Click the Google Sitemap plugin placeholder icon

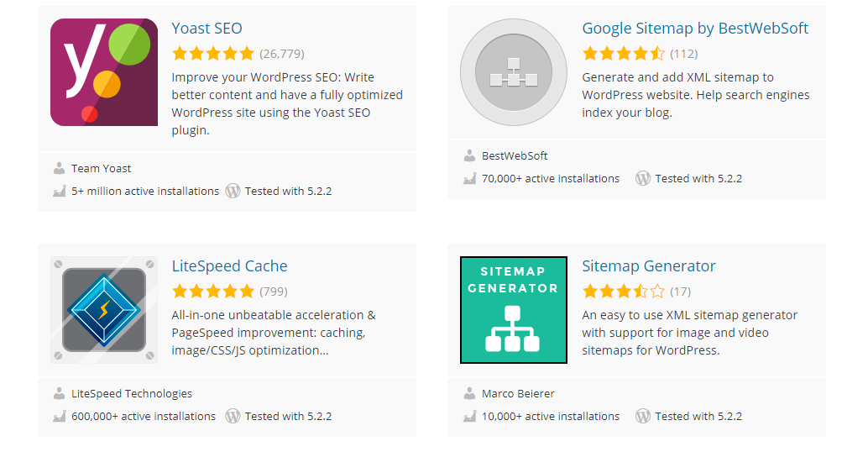(514, 72)
